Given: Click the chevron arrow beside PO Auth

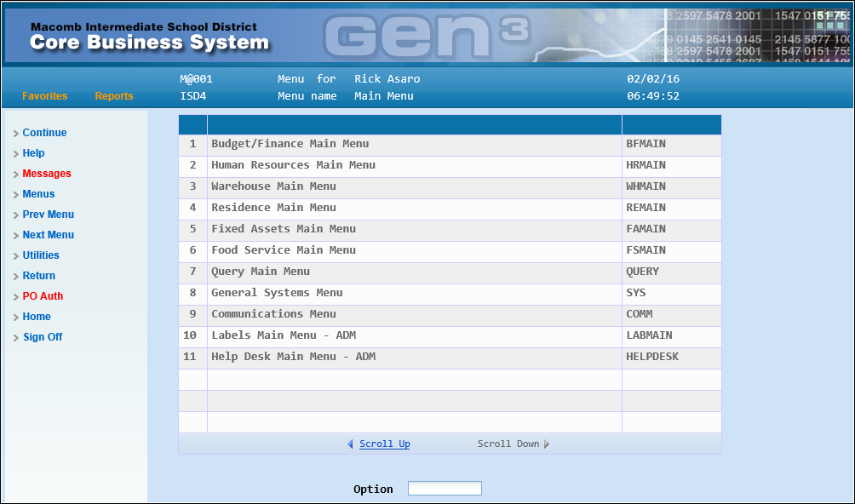Looking at the screenshot, I should 16,297.
